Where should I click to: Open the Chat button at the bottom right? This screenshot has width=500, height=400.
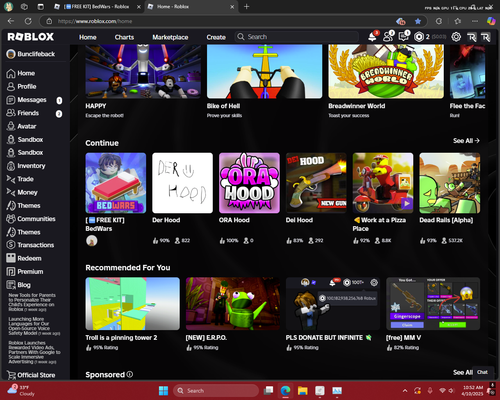tap(482, 372)
